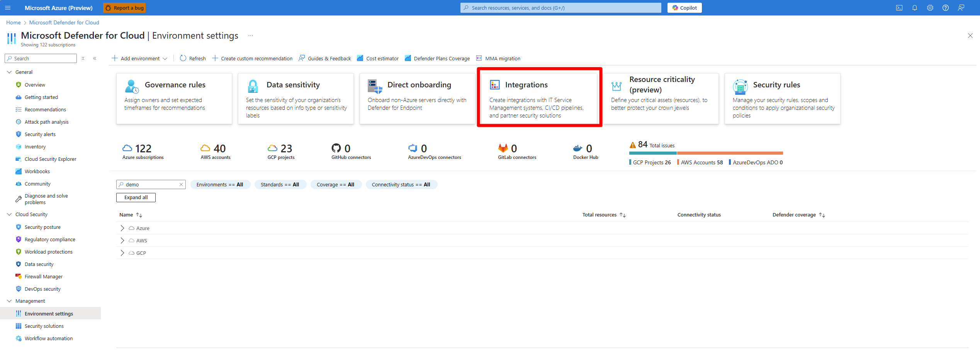Open the Governance rules card
980x353 pixels.
(174, 99)
